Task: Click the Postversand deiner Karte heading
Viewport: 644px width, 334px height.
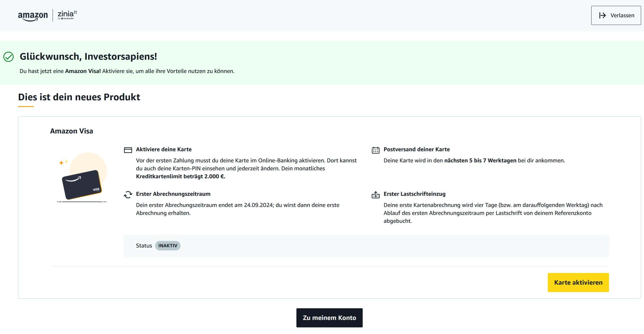Action: (x=417, y=149)
